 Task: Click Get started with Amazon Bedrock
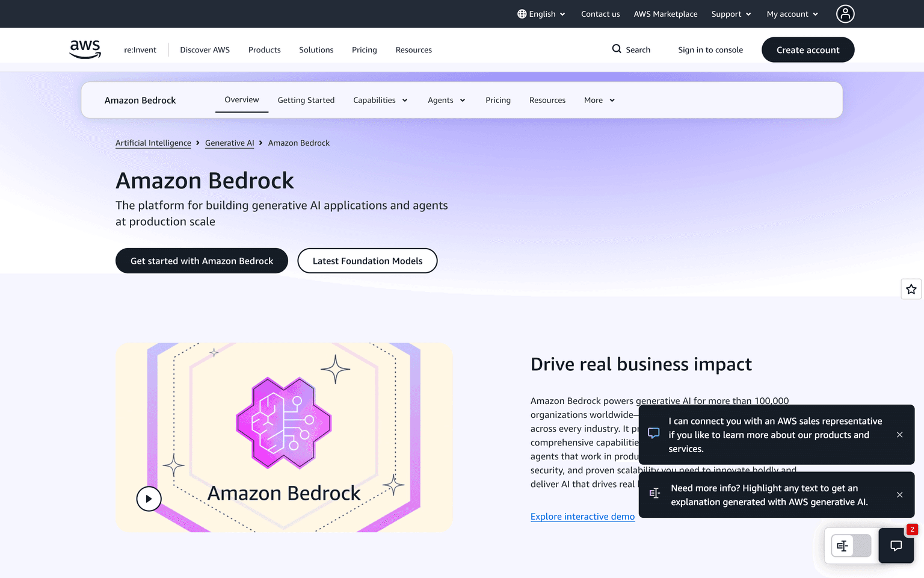click(202, 261)
